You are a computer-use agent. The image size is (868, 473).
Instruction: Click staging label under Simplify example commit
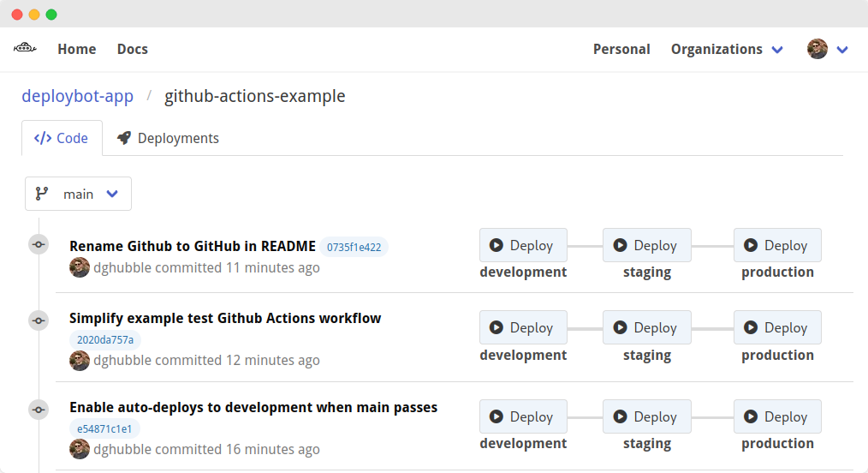pyautogui.click(x=647, y=356)
